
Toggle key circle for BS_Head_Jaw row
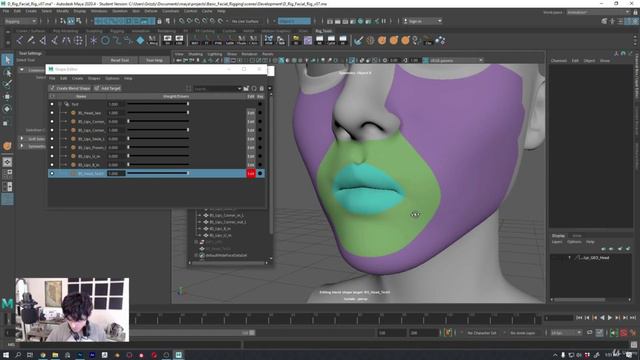260,113
